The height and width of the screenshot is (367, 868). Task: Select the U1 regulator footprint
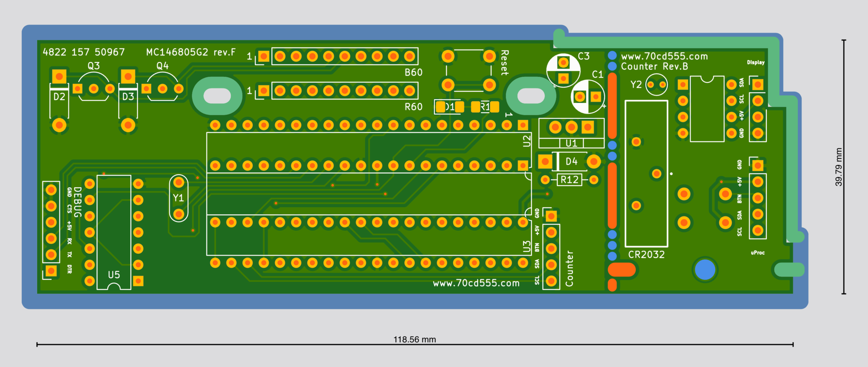571,133
